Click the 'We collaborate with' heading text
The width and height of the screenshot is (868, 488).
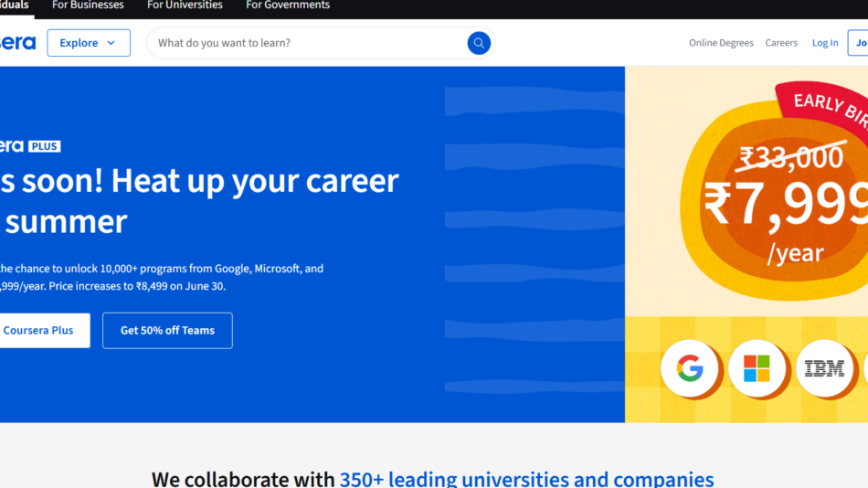pyautogui.click(x=243, y=479)
